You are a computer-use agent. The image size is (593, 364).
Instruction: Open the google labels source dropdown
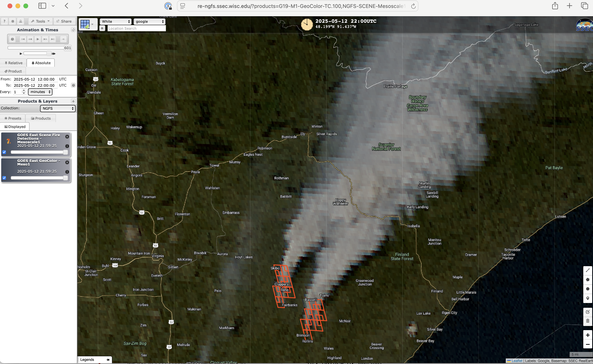(x=150, y=21)
